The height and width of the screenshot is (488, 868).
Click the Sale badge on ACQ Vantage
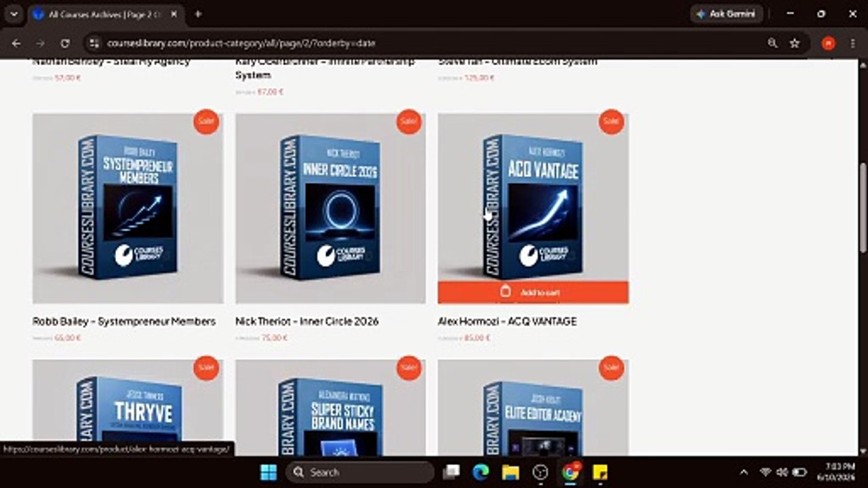(x=611, y=122)
